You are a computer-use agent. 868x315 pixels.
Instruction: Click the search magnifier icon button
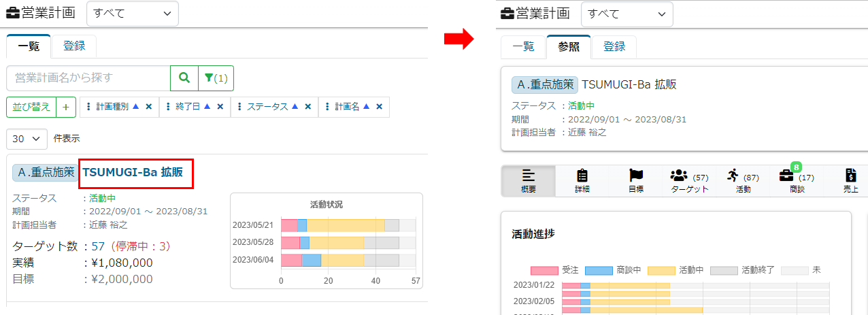coord(184,78)
